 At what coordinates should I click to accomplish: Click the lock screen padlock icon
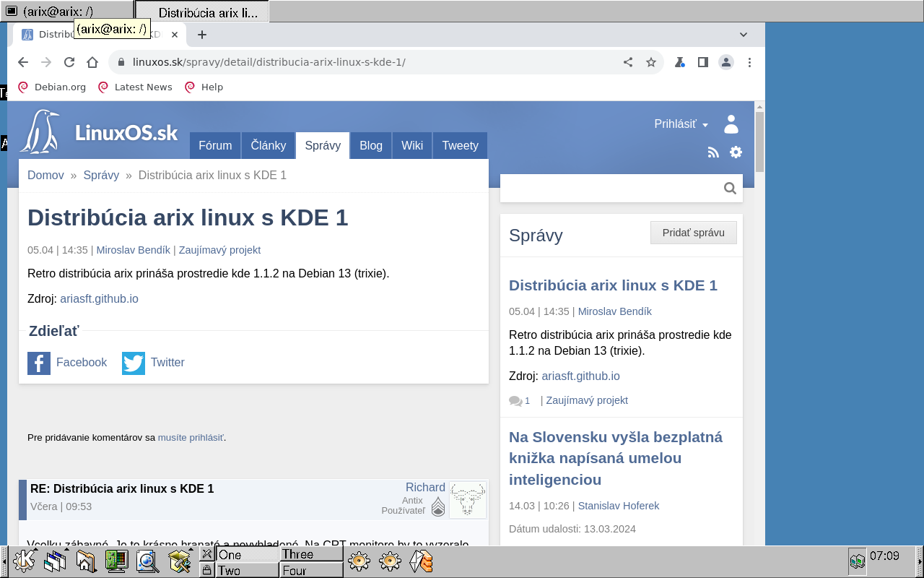pos(206,570)
